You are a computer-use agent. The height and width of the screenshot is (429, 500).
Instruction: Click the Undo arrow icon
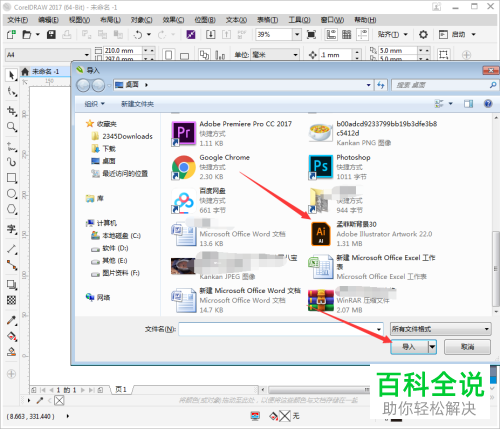pos(138,34)
